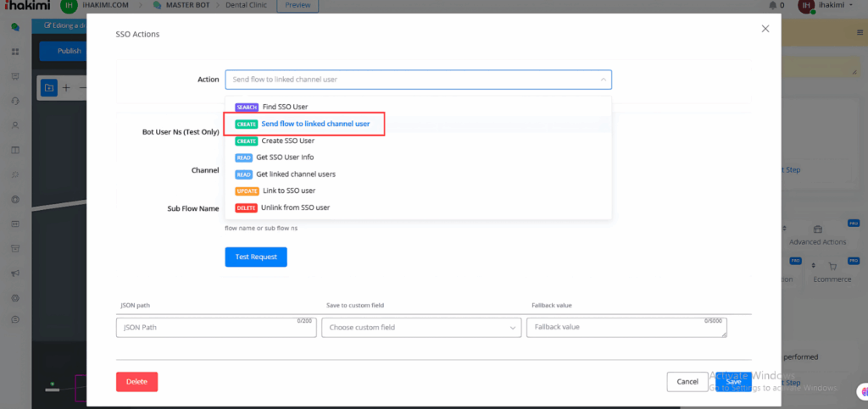Open the Choose custom field dropdown
Screen dimensions: 868x409
pyautogui.click(x=421, y=327)
